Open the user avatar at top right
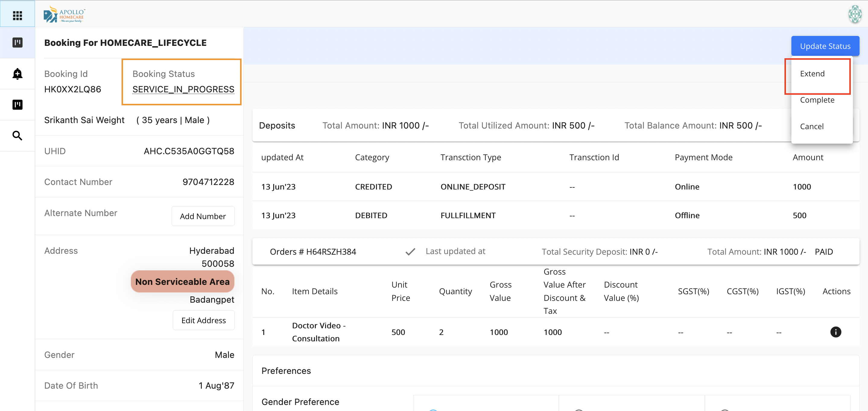The height and width of the screenshot is (411, 868). (854, 14)
